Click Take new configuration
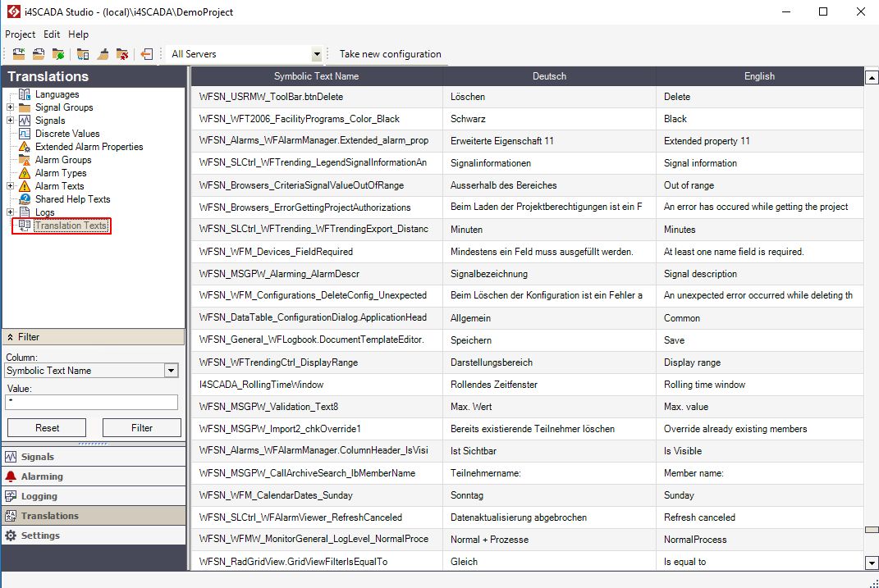The width and height of the screenshot is (879, 588). tap(390, 54)
